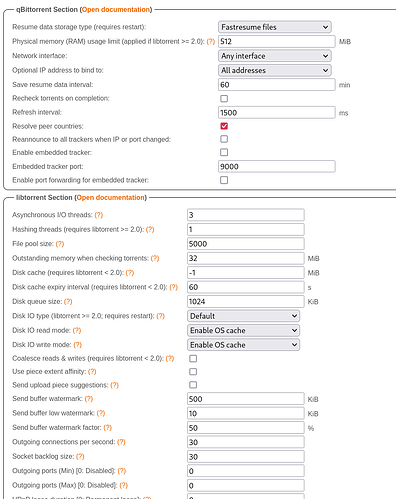
Task: Click the Refresh interval input field
Action: coord(277,113)
